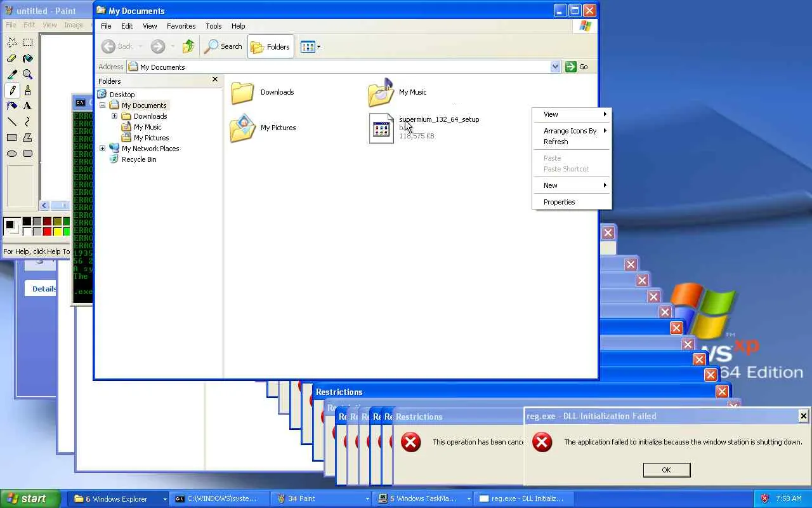Screen dimensions: 812x508
Task: Select the Line tool in Paint
Action: tap(12, 122)
